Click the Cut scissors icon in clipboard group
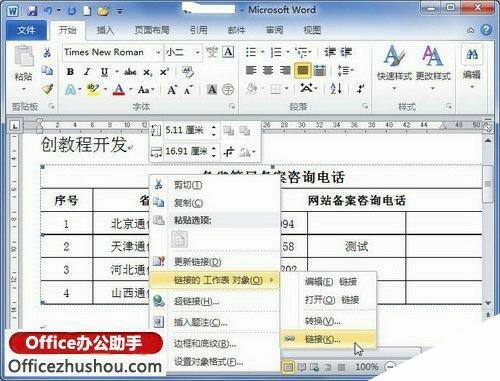 (x=47, y=52)
